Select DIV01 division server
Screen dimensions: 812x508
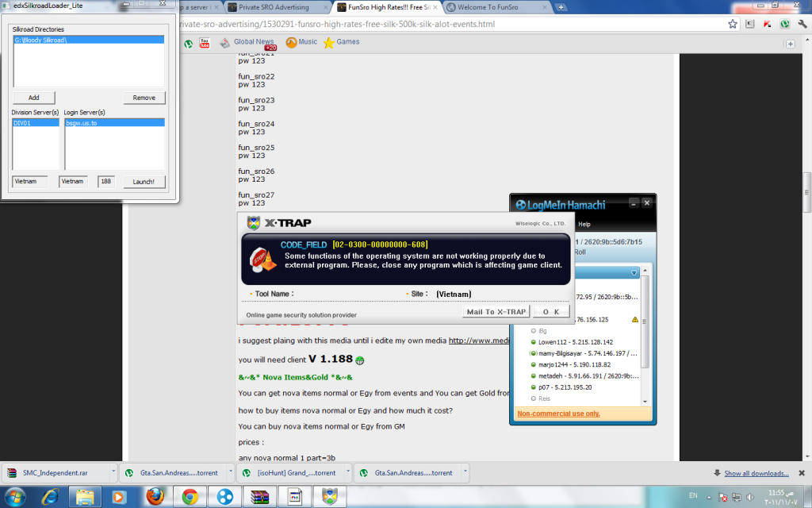(x=35, y=123)
